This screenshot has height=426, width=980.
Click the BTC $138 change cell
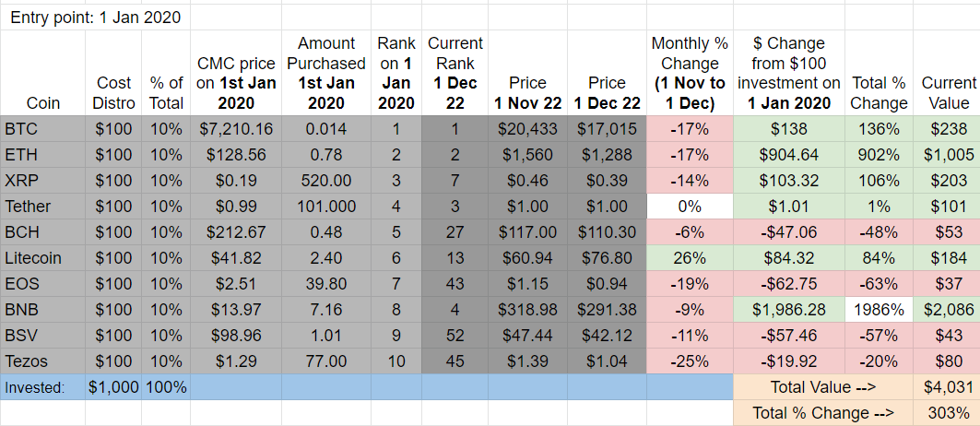tap(789, 129)
